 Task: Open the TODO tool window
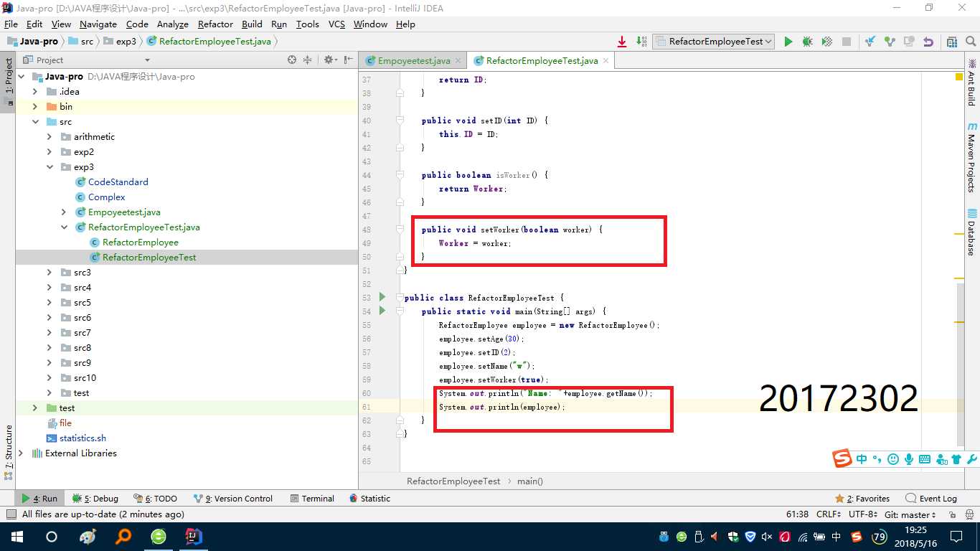(x=155, y=499)
